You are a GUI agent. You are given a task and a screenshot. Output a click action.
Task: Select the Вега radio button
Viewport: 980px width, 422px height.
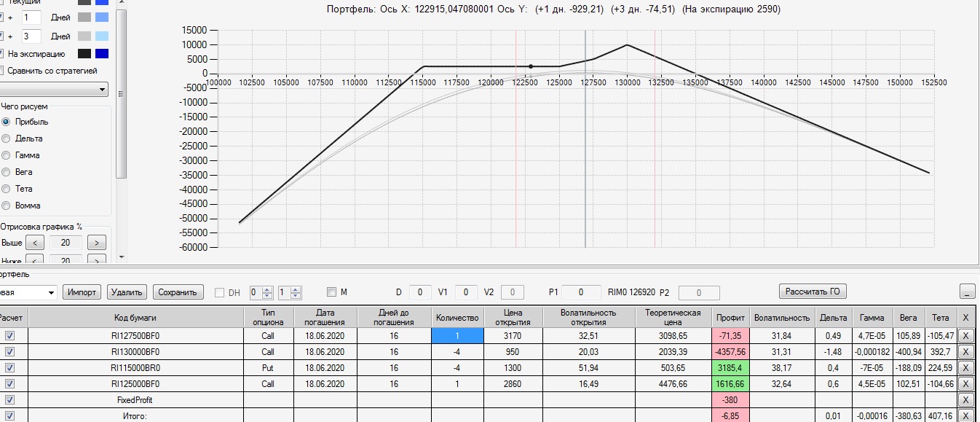(7, 172)
